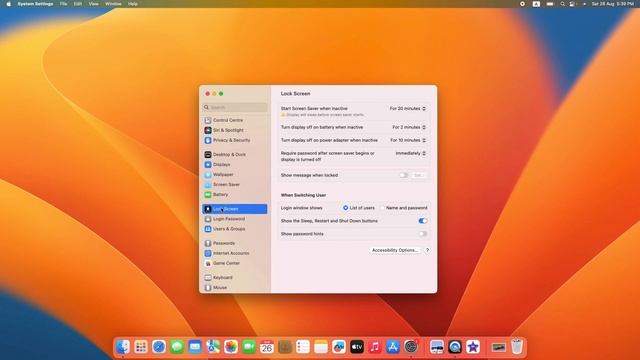Open FaceTime from the Dock

pos(249,347)
